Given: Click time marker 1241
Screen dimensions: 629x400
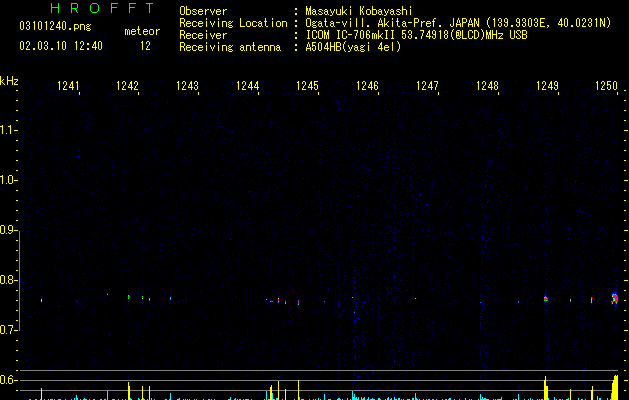Looking at the screenshot, I should pyautogui.click(x=68, y=86).
